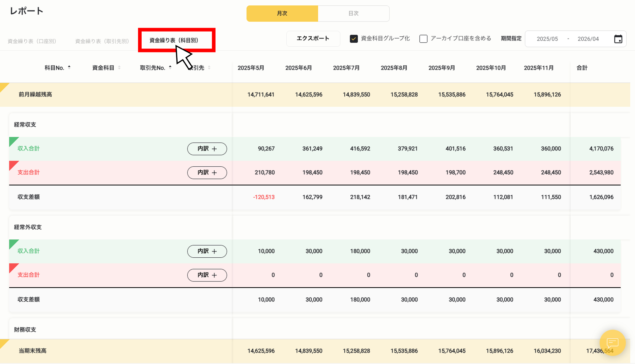
Task: Sort by 取引先No. column arrow
Action: (170, 68)
